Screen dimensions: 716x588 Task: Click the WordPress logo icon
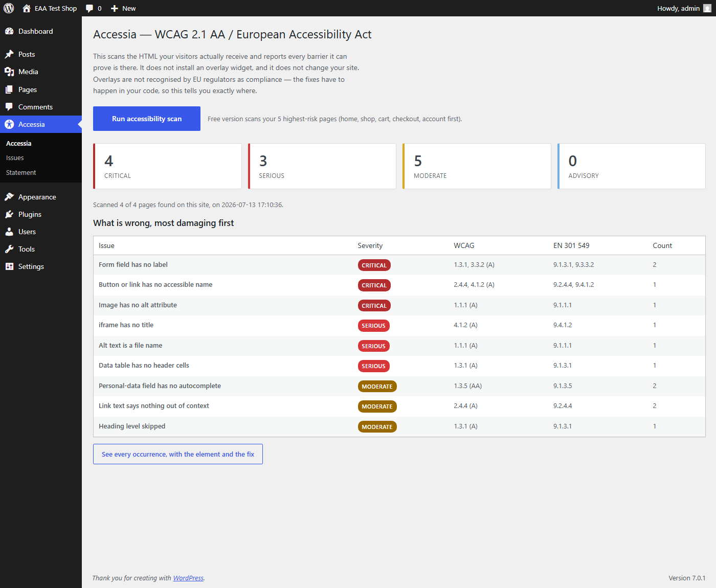(9, 8)
